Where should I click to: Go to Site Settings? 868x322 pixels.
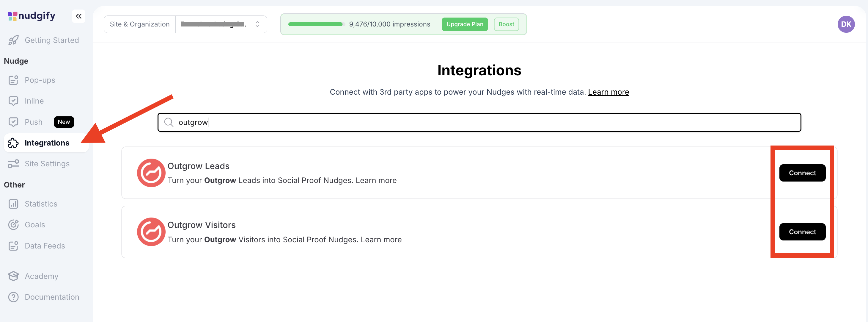47,164
